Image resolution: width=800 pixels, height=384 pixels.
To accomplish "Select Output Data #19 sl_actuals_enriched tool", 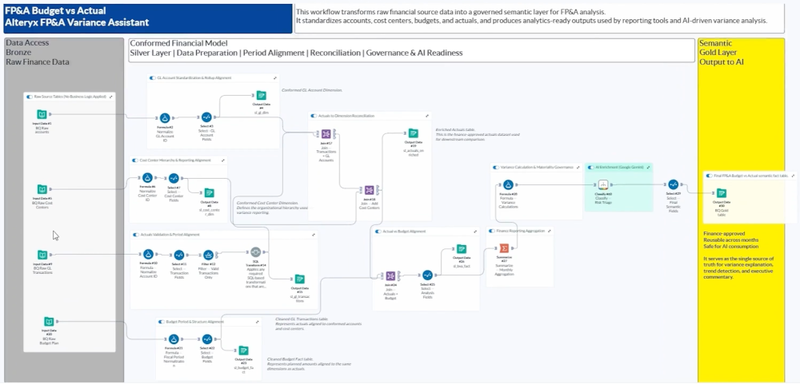I will click(413, 133).
